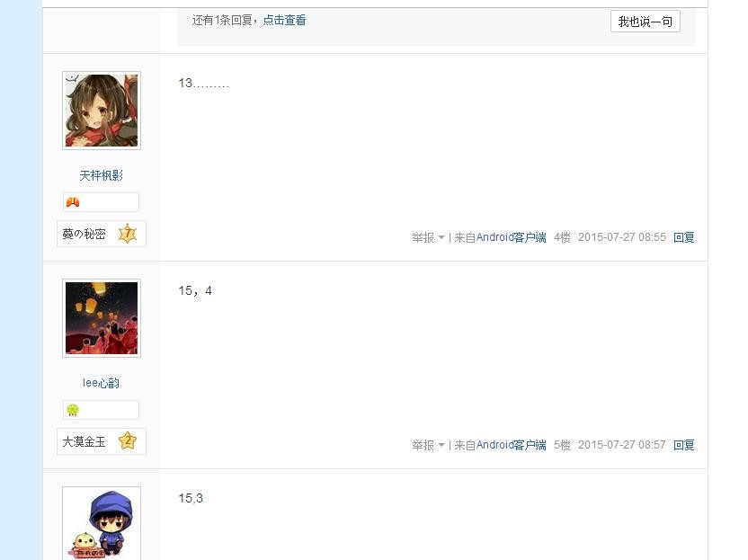Open Android客户端 link on floor 4
The width and height of the screenshot is (748, 560).
[x=511, y=237]
